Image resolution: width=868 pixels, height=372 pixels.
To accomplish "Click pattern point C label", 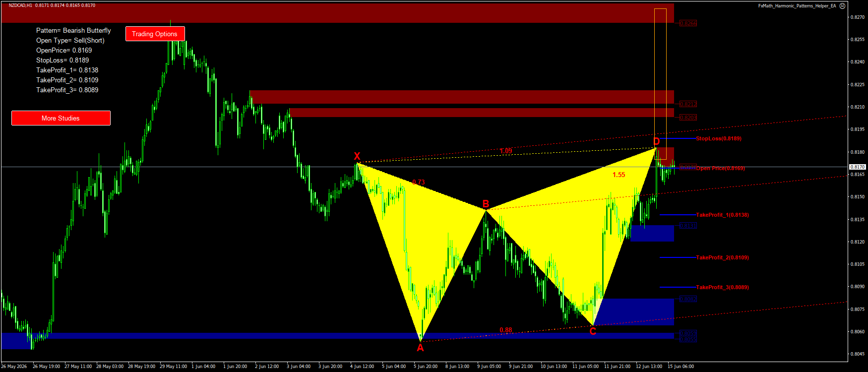I will pyautogui.click(x=593, y=331).
